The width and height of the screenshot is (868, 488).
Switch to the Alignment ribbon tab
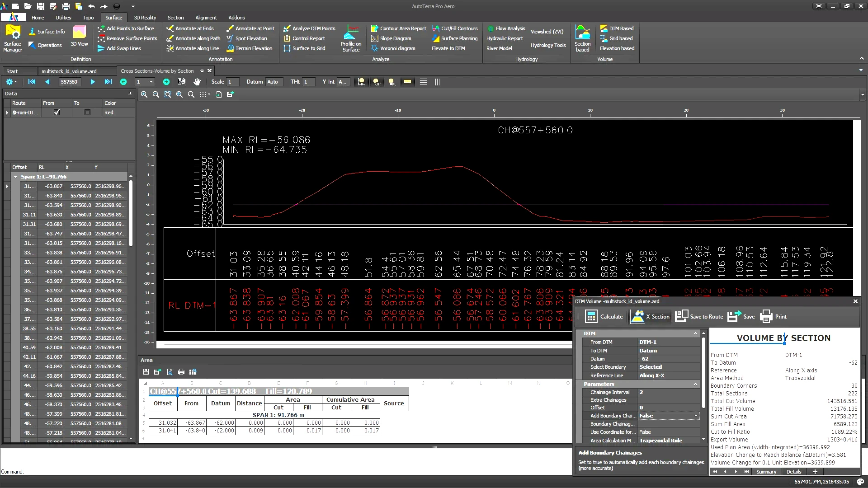[206, 18]
